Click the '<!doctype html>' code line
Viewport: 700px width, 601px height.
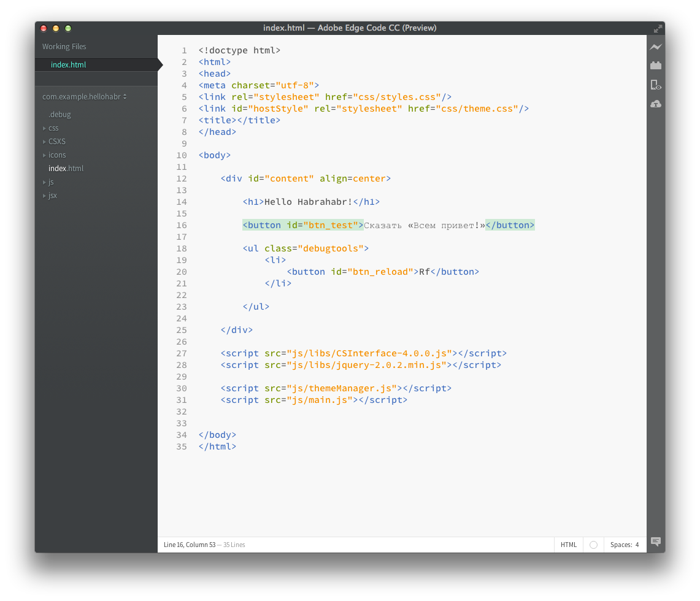(x=239, y=50)
